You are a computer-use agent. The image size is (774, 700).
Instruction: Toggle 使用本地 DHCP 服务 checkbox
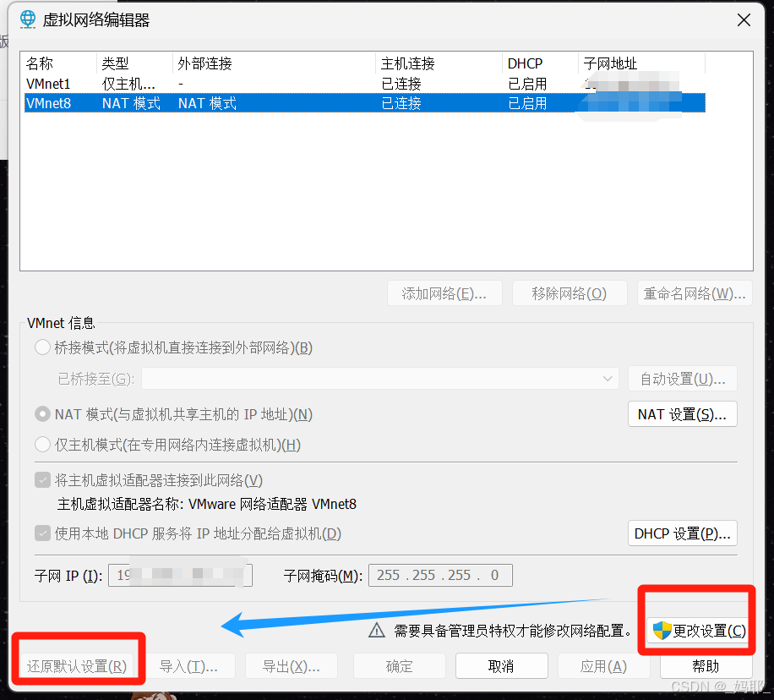coord(42,533)
